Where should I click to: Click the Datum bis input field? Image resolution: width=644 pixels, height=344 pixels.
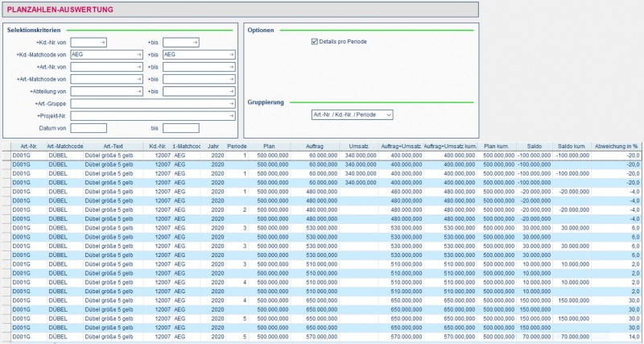(x=180, y=128)
